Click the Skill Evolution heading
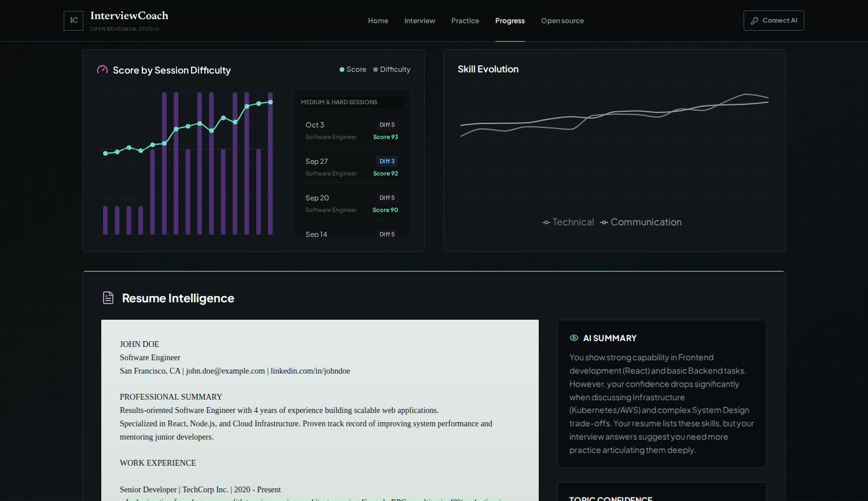The height and width of the screenshot is (501, 868). [488, 69]
